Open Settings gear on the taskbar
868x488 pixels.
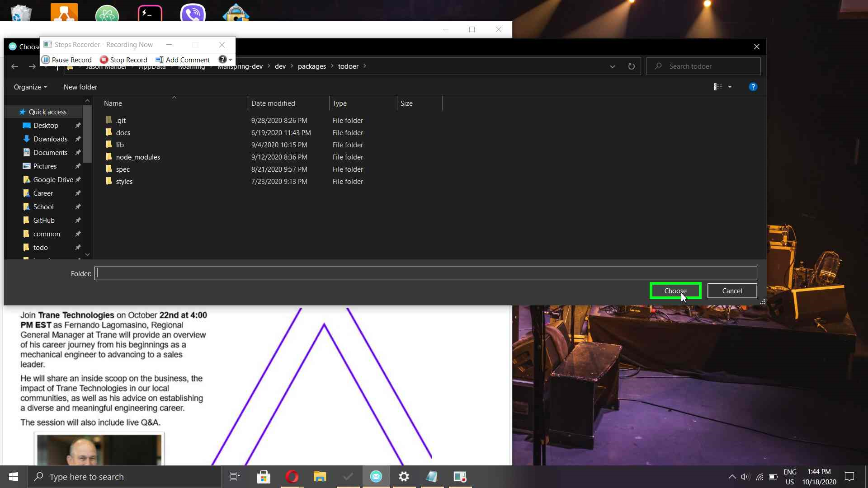pos(404,477)
